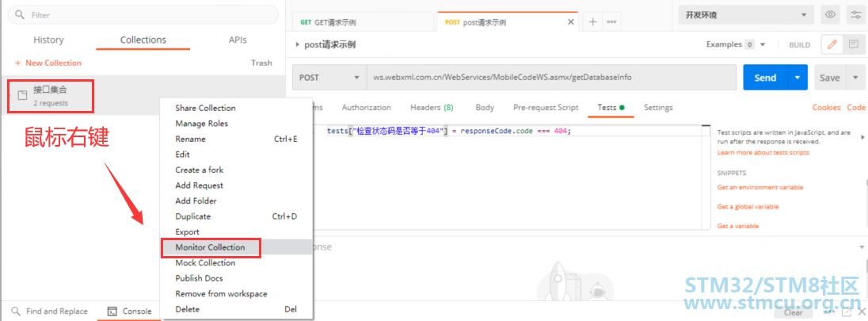Image resolution: width=868 pixels, height=321 pixels.
Task: Click the environment quick look eye icon
Action: [x=830, y=15]
